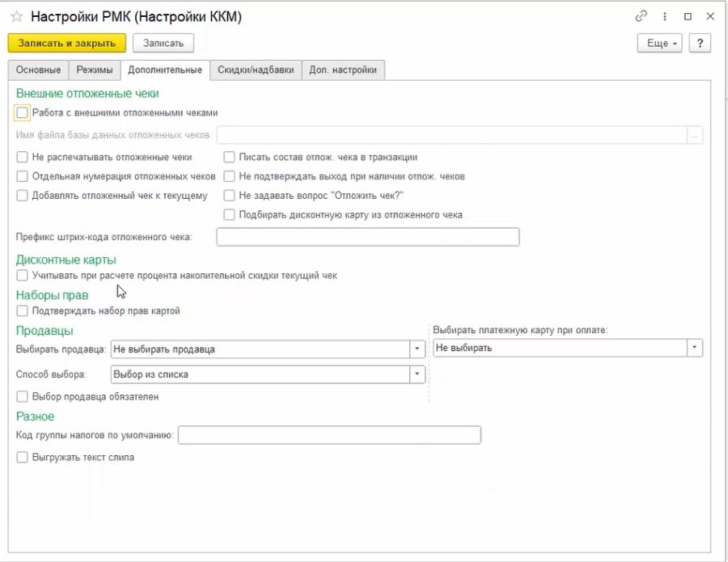The width and height of the screenshot is (728, 562).
Task: Click Записать и закрыть button
Action: click(x=67, y=43)
